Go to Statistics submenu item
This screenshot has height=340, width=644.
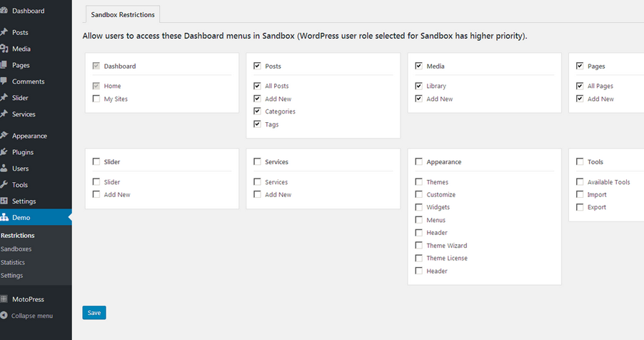(13, 262)
